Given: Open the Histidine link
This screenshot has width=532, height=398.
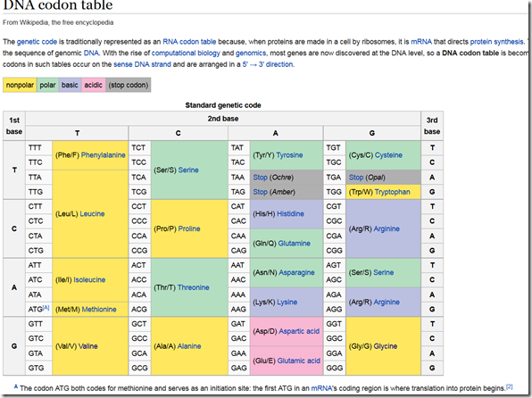Looking at the screenshot, I should click(x=290, y=214).
